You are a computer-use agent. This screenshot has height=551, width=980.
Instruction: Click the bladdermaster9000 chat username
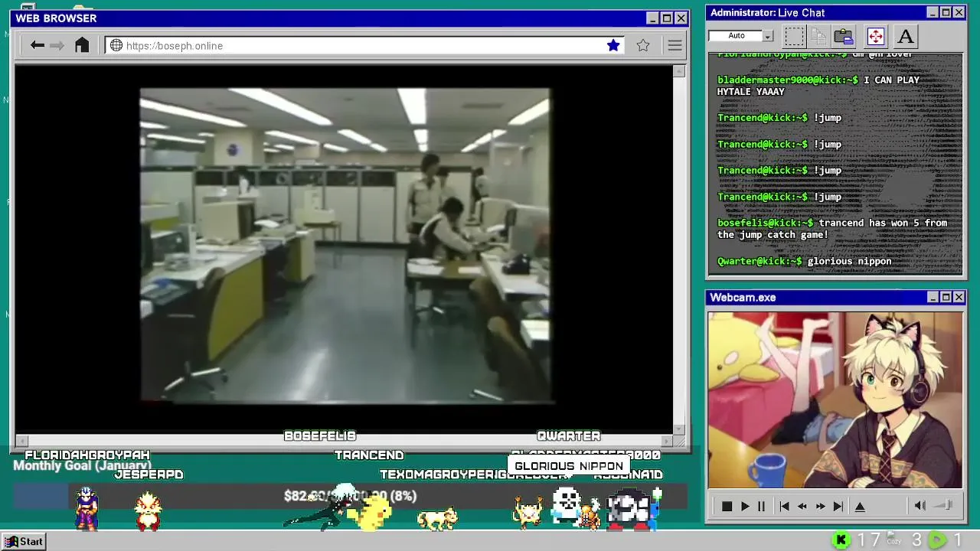pyautogui.click(x=788, y=80)
